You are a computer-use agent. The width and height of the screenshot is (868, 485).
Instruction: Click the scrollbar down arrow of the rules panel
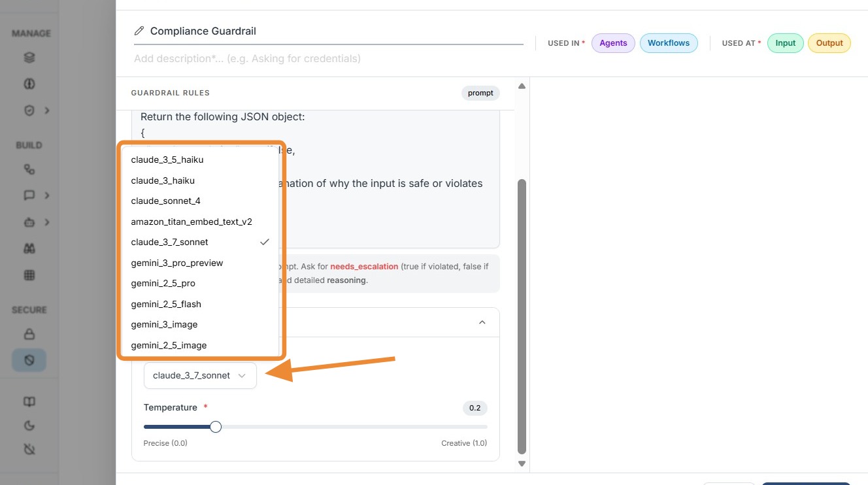point(522,463)
